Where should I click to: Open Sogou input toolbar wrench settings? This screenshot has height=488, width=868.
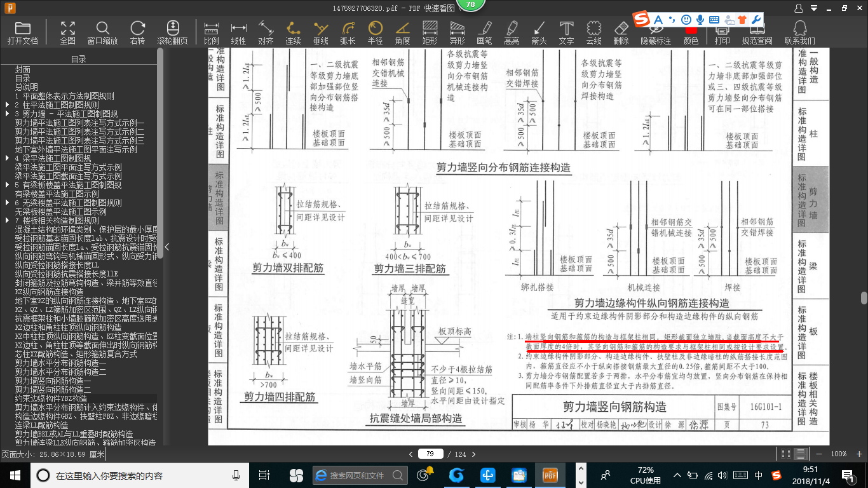(756, 20)
